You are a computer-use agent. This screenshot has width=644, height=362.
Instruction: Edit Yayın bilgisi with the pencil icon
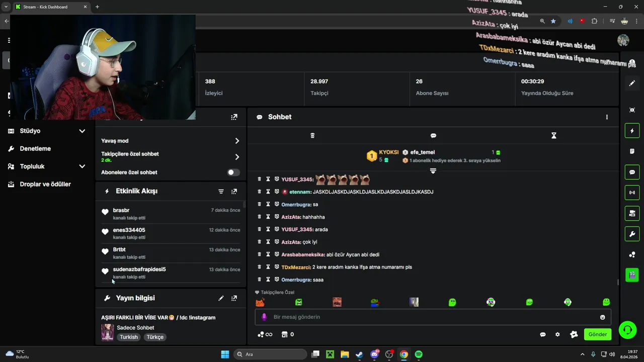tap(221, 298)
